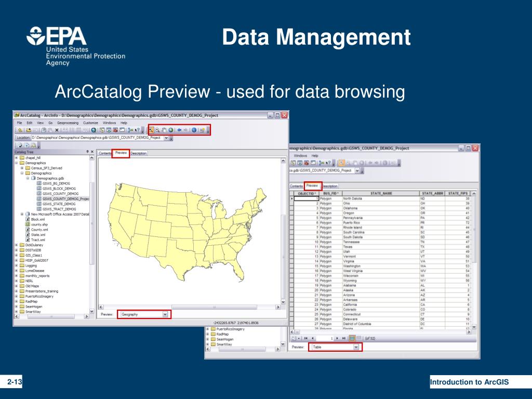Launch ArcMap globe icon in toolbar
The width and height of the screenshot is (532, 399).
point(94,130)
